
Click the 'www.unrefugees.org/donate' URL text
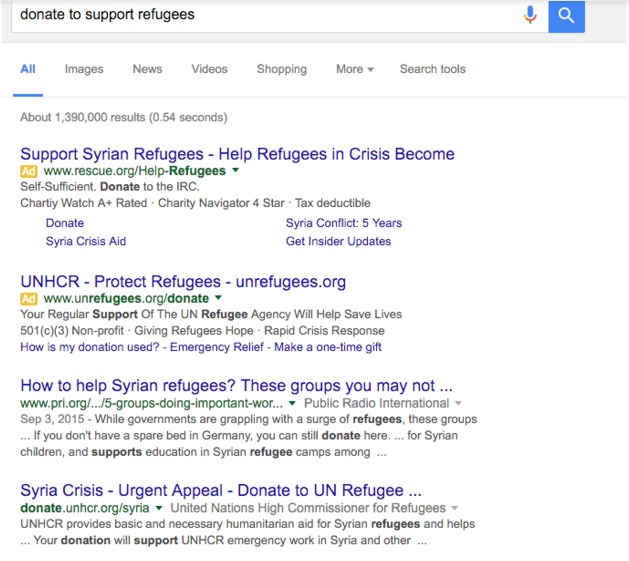pos(126,299)
